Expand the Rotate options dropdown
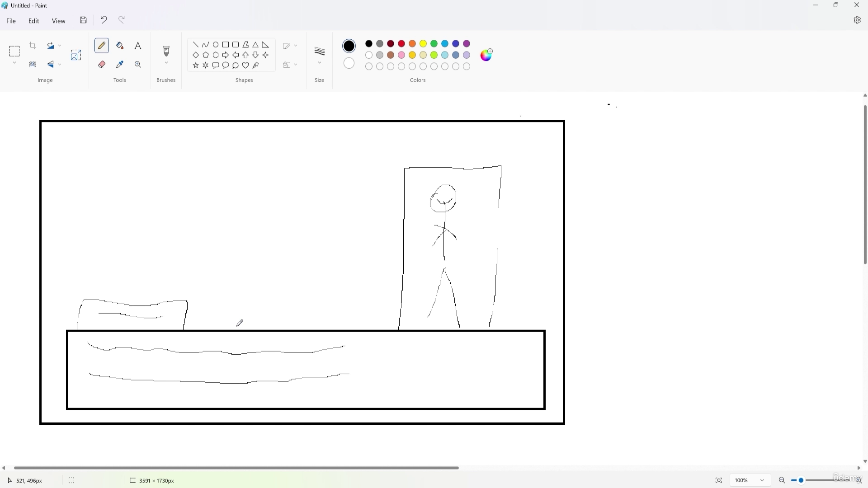Screen dimensions: 868x488 pyautogui.click(x=60, y=46)
